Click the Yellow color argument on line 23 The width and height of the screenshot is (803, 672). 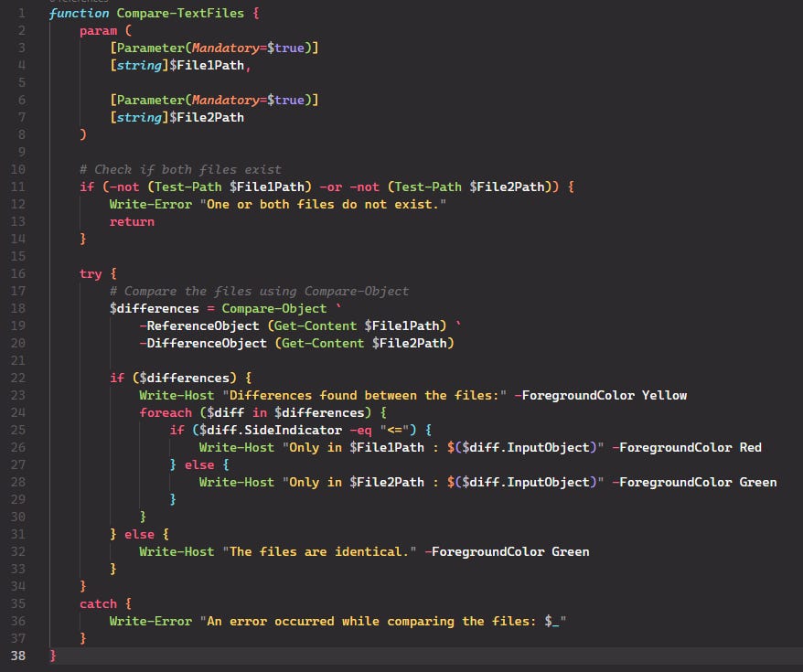tap(666, 395)
